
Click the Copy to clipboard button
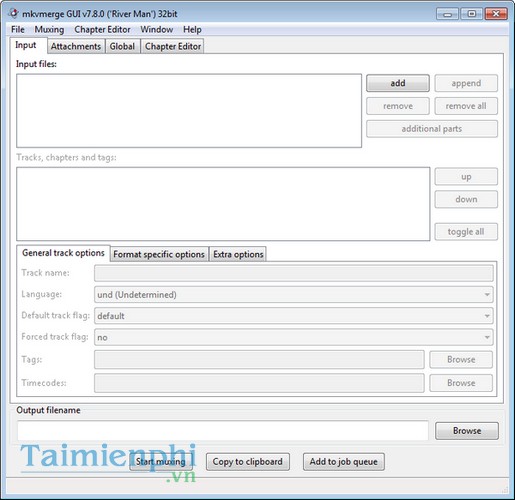tap(248, 462)
